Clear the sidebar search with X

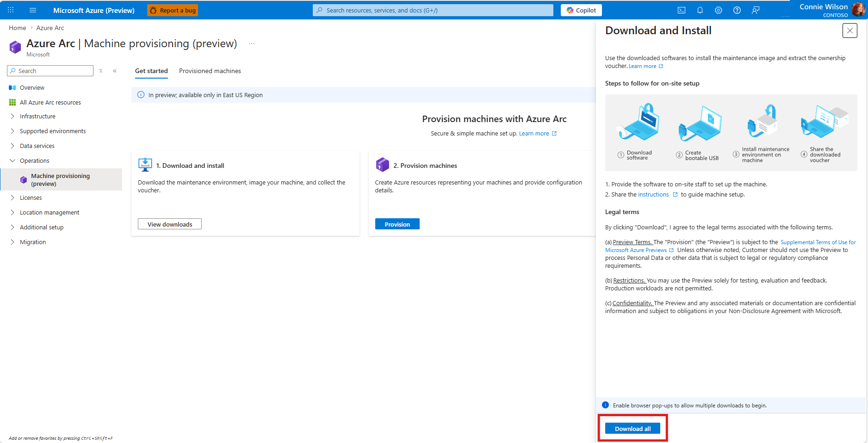[101, 71]
